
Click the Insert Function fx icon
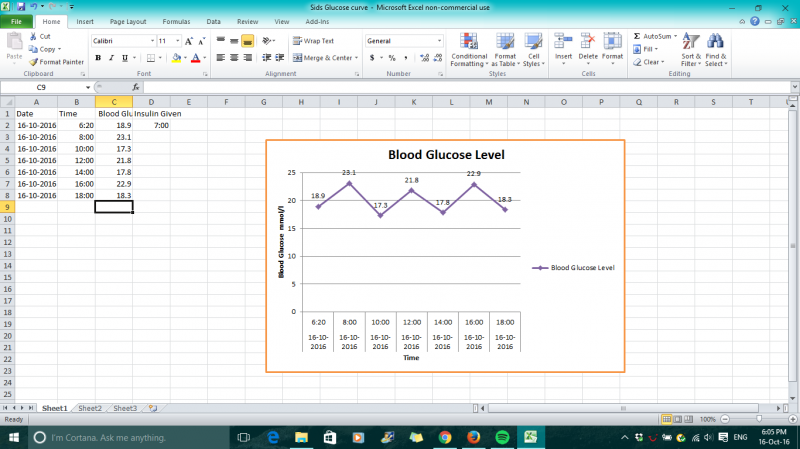pos(136,87)
